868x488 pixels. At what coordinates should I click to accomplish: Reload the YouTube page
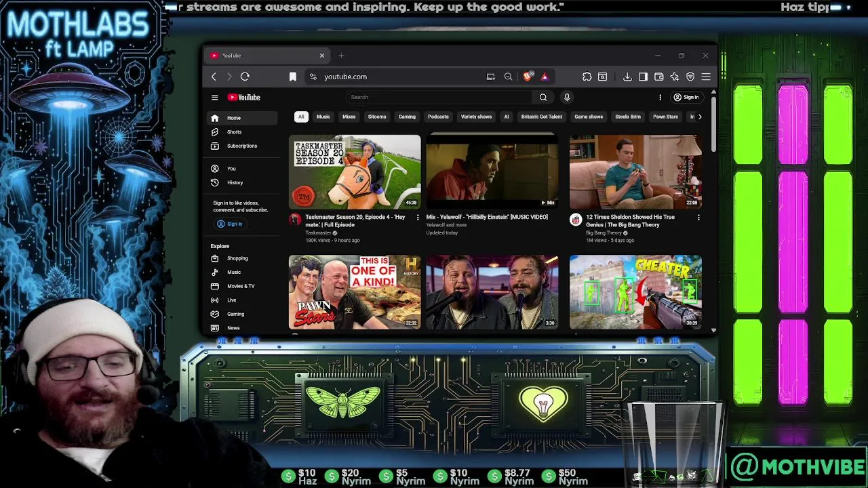[x=245, y=77]
